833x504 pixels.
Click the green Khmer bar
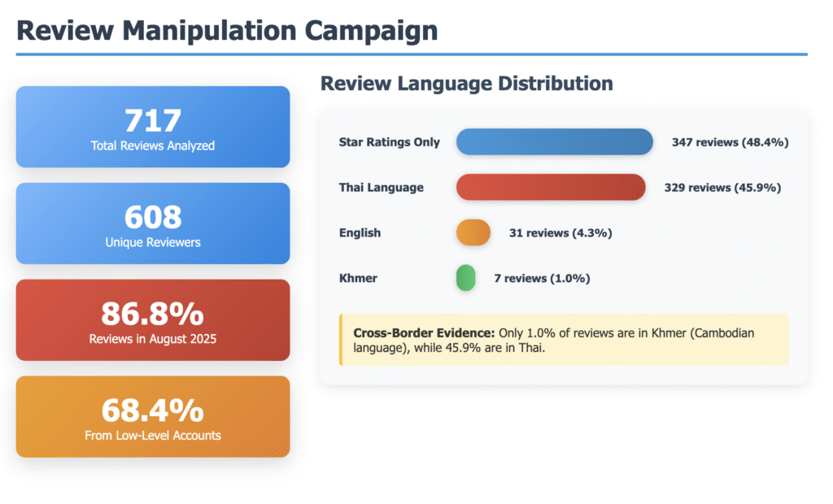point(466,278)
